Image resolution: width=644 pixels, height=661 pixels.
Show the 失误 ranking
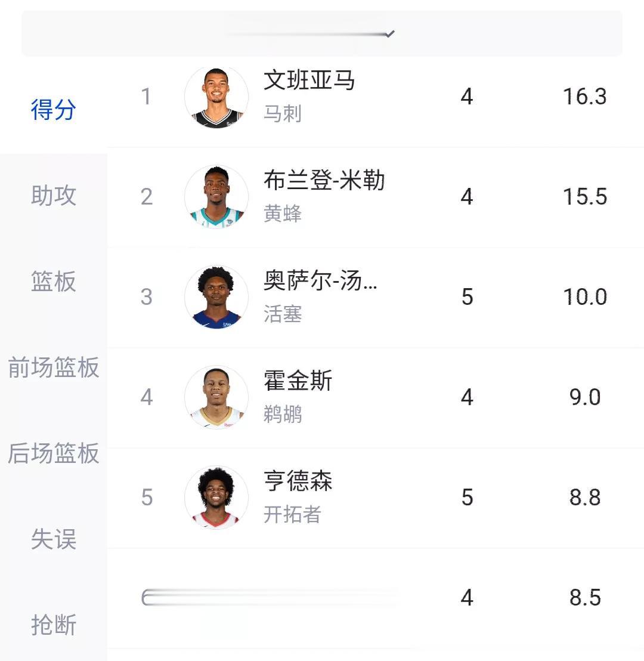(x=54, y=539)
